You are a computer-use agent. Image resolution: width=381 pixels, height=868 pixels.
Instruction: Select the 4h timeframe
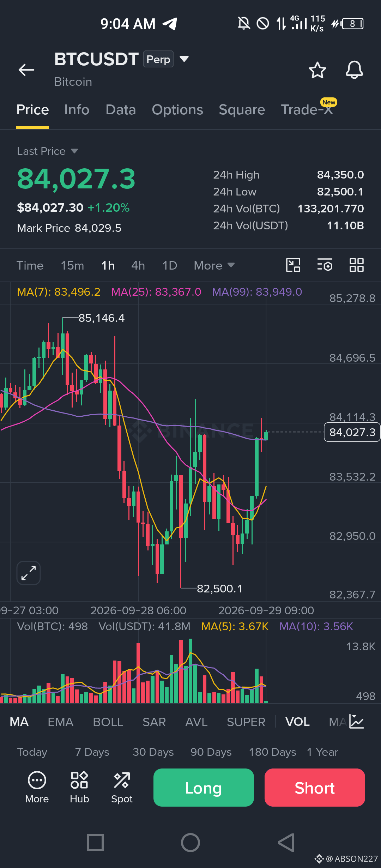[x=138, y=265]
